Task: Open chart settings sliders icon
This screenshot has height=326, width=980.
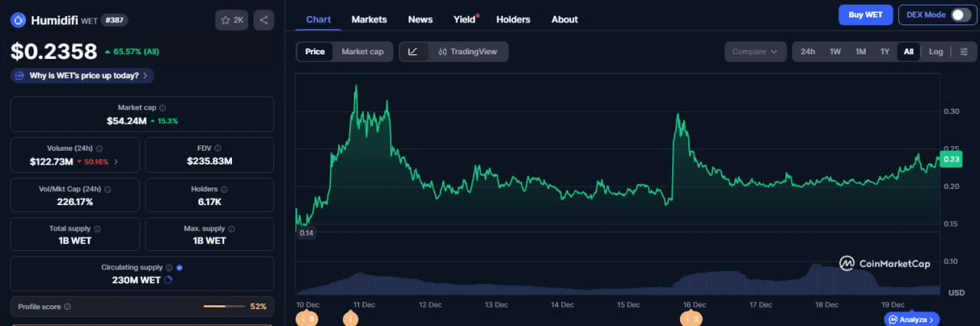Action: coord(964,52)
